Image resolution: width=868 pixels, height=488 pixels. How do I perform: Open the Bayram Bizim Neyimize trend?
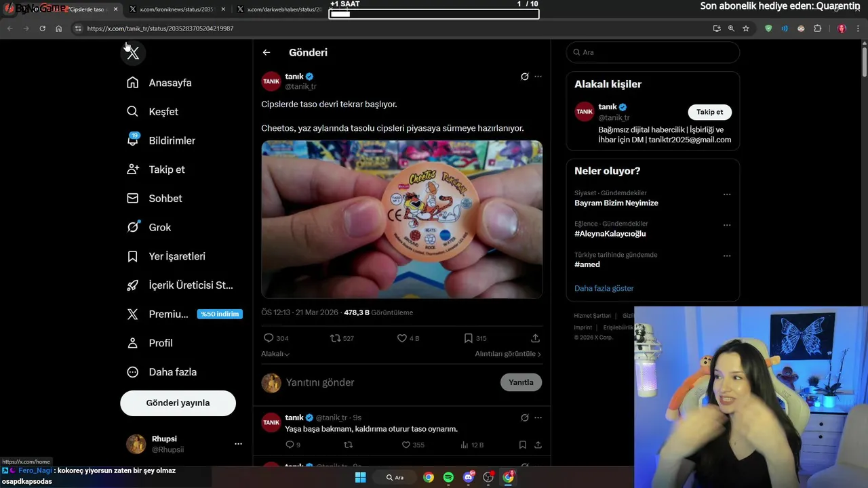click(616, 203)
